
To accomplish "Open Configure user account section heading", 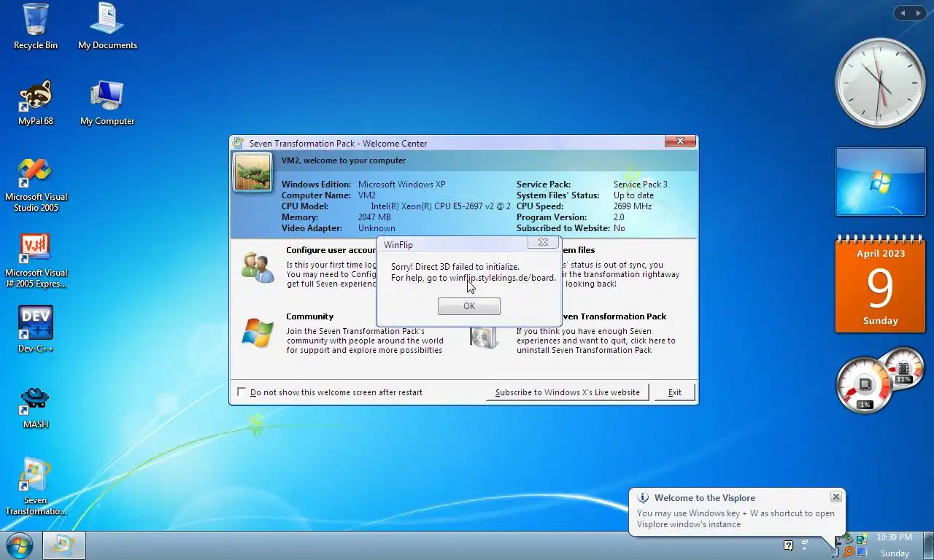I will click(331, 250).
